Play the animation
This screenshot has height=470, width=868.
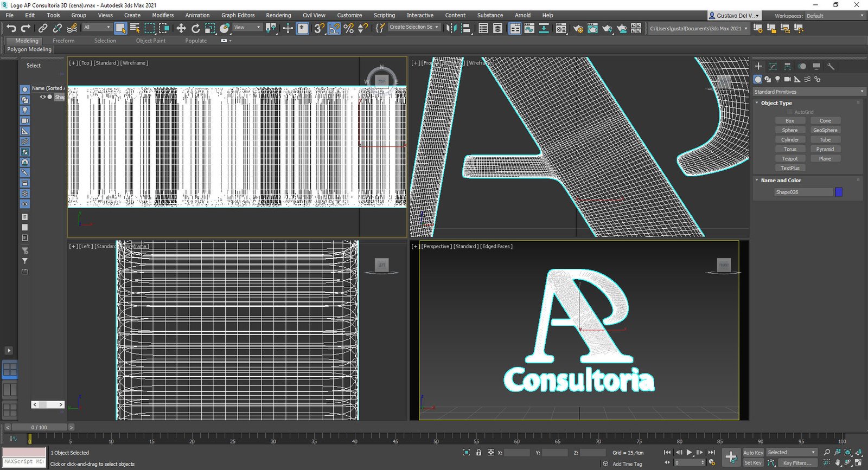(x=689, y=452)
